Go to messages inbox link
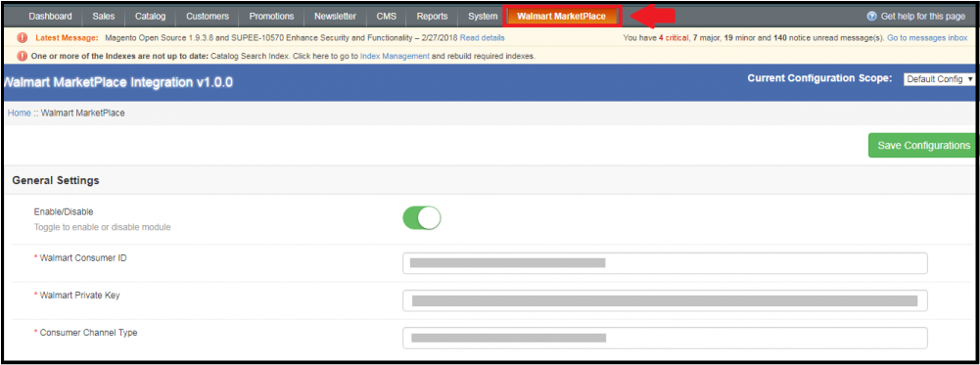Screen dimensions: 980x365 click(927, 37)
